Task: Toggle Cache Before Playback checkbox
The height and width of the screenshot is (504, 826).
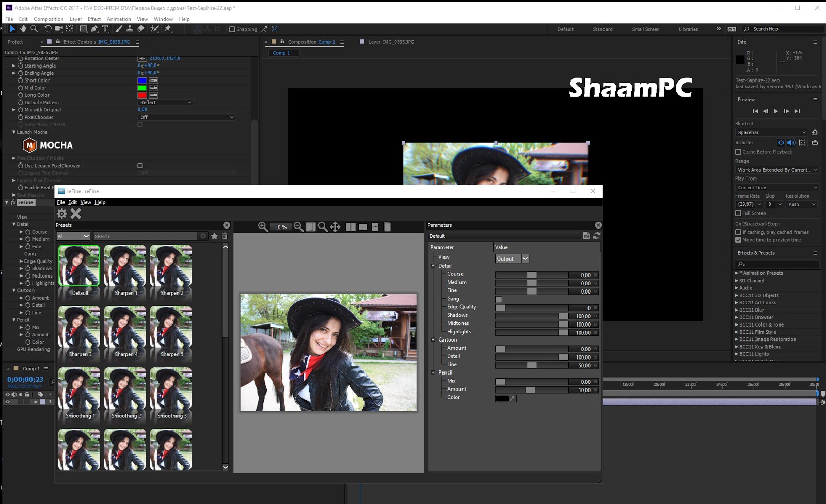Action: [x=738, y=152]
